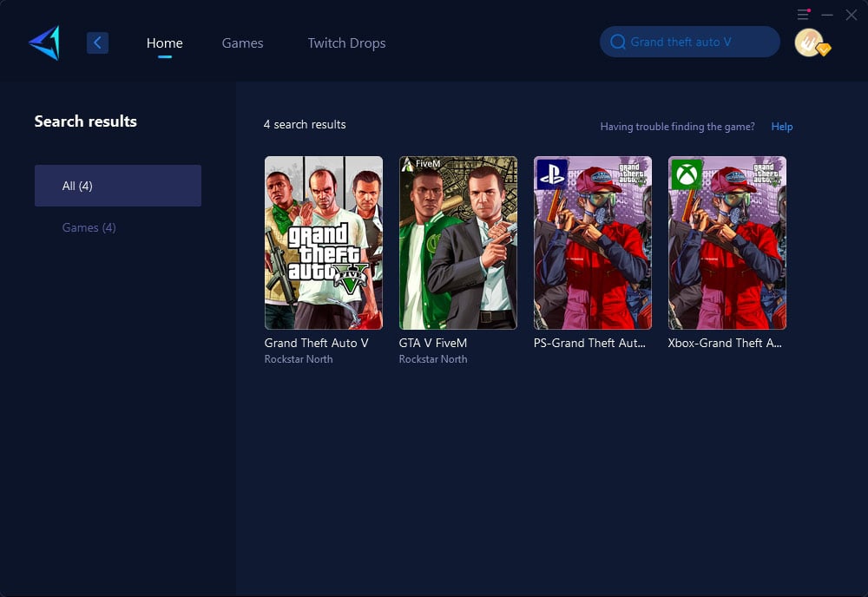Click Rockstar North under GTA V FiveM
868x597 pixels.
(x=433, y=359)
